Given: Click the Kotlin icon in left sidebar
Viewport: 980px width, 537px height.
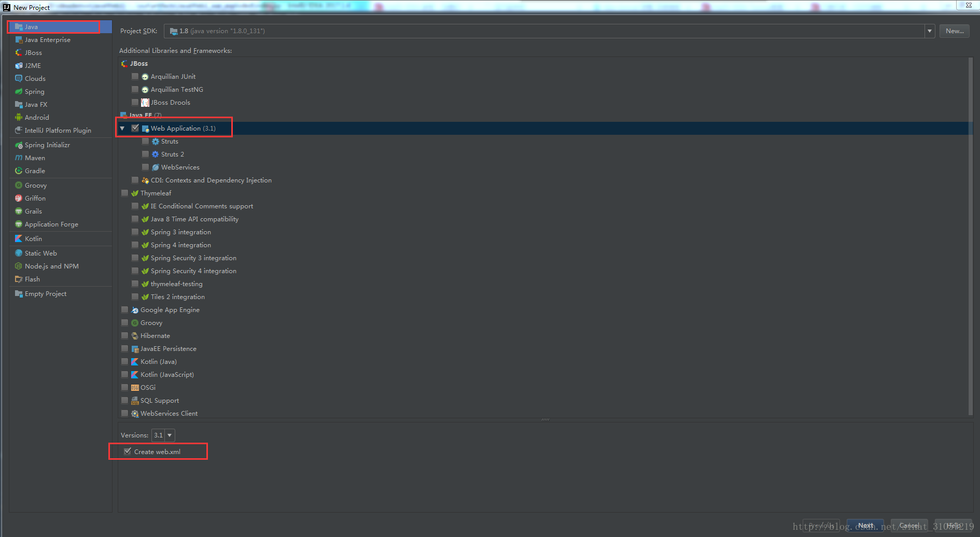Looking at the screenshot, I should pyautogui.click(x=19, y=238).
